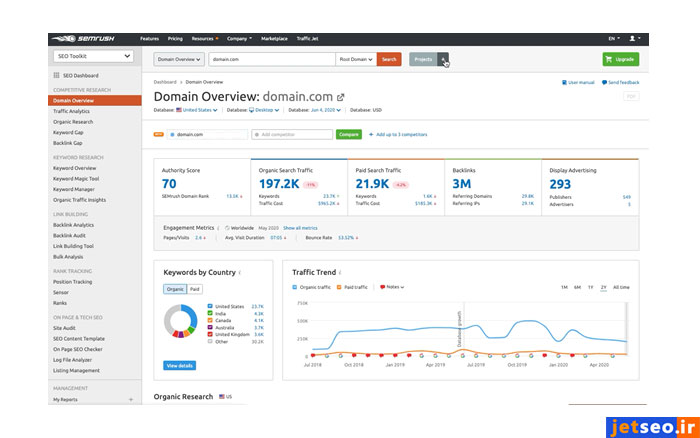Open the Domain Overview selector dropdown
Image resolution: width=700 pixels, height=438 pixels.
(x=179, y=59)
